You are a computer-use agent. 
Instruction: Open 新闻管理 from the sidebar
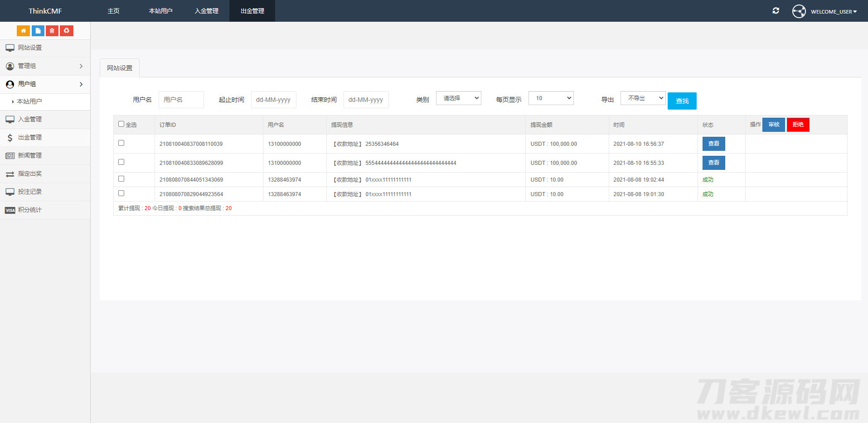[29, 155]
